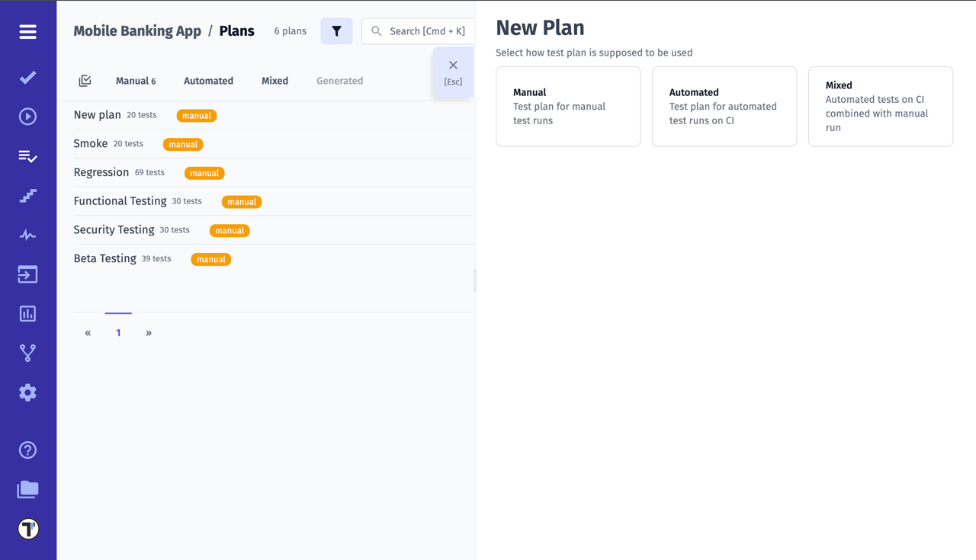Open the Runs section via play icon
This screenshot has width=976, height=560.
click(x=27, y=116)
